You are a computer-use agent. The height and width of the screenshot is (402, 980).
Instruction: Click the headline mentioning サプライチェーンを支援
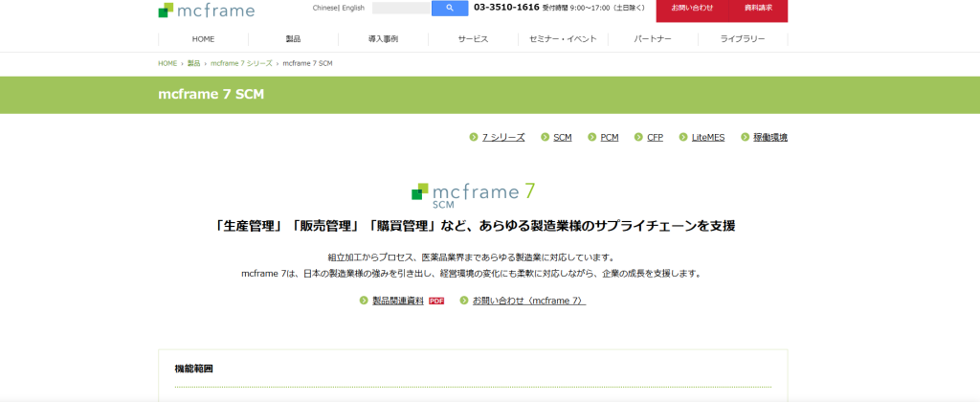(x=475, y=226)
